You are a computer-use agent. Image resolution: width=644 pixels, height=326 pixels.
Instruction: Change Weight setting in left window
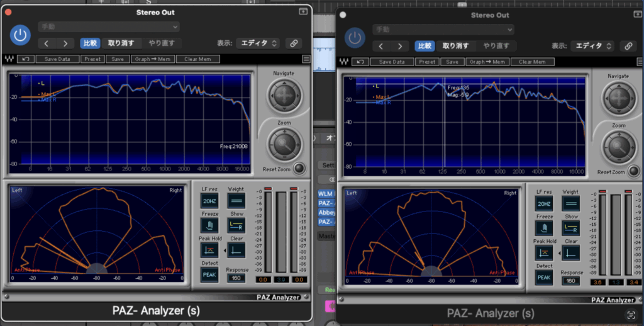(x=236, y=201)
